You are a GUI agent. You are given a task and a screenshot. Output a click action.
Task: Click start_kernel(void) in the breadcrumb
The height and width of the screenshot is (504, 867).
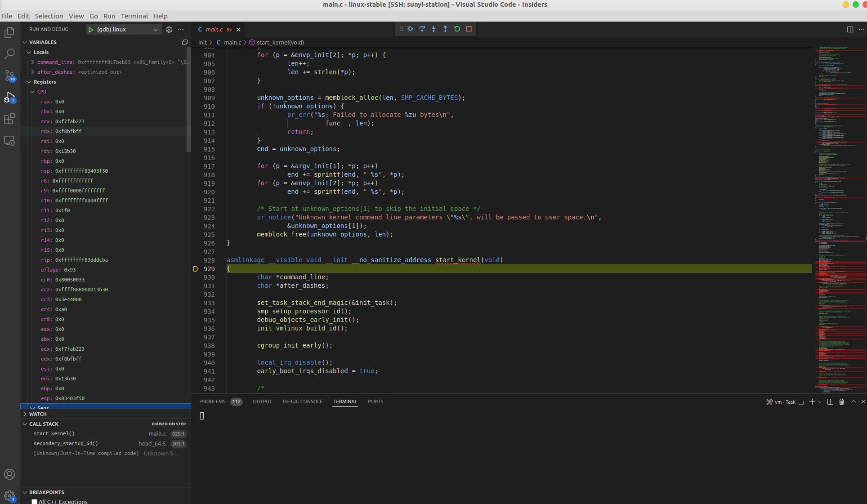(280, 42)
